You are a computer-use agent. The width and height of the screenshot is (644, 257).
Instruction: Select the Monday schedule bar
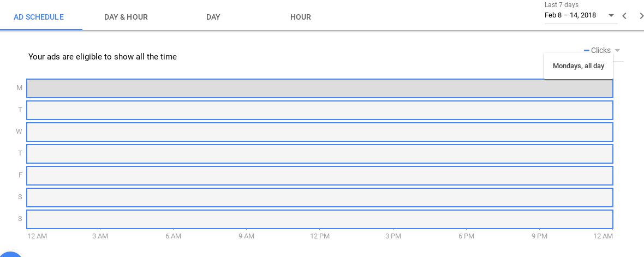pos(319,88)
